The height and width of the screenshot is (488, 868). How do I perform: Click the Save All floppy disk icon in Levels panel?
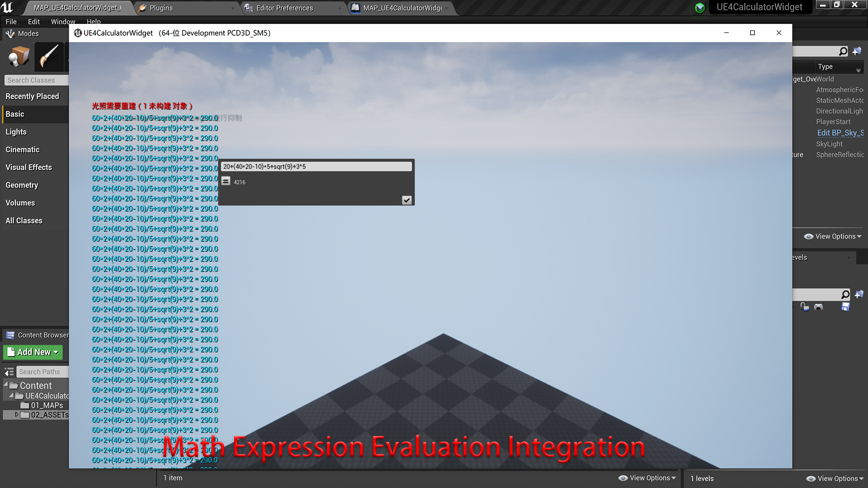pos(845,307)
